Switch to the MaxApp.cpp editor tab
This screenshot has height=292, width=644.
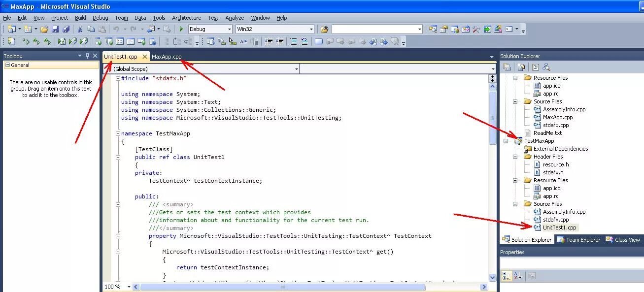(x=167, y=57)
